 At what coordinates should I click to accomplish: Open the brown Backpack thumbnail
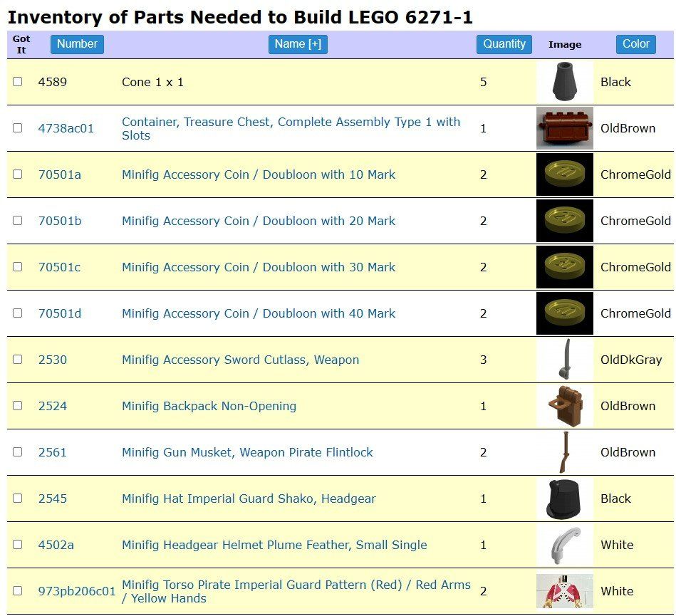coord(565,406)
